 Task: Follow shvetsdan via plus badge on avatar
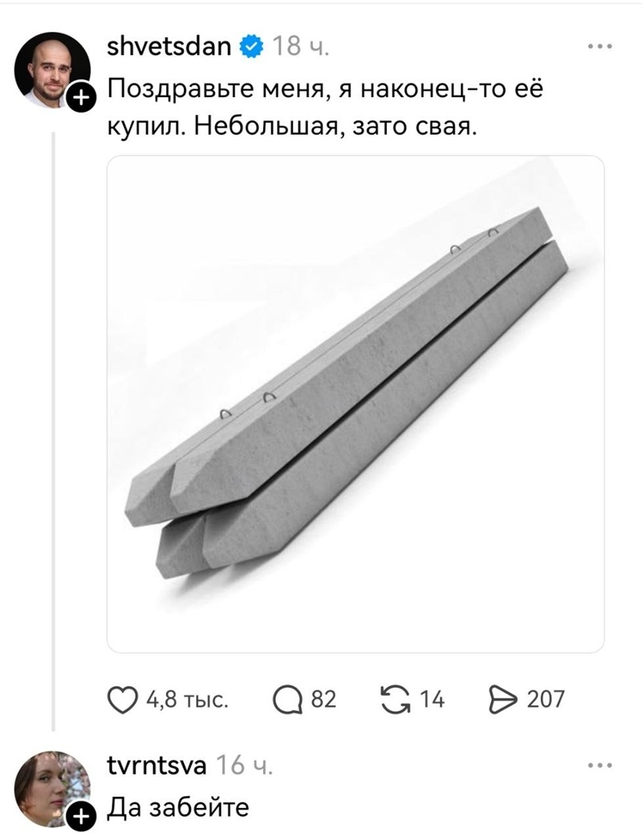[79, 98]
